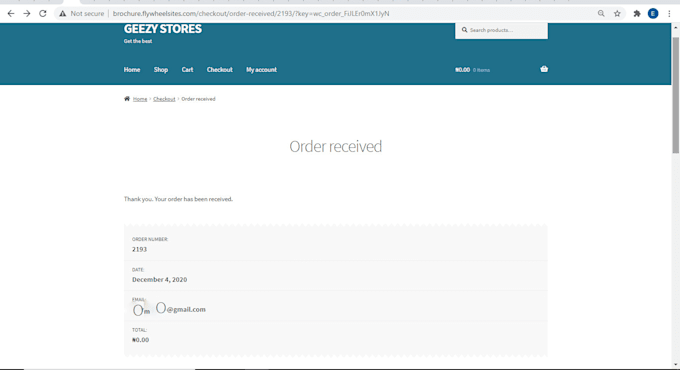Click the vertical scrollbar thumb

pos(676,95)
